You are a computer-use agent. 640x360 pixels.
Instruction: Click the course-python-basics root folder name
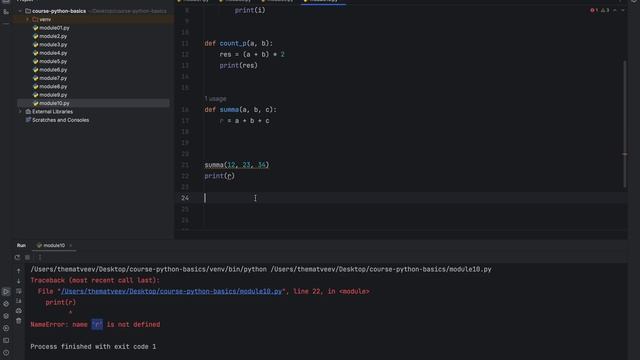pos(59,11)
